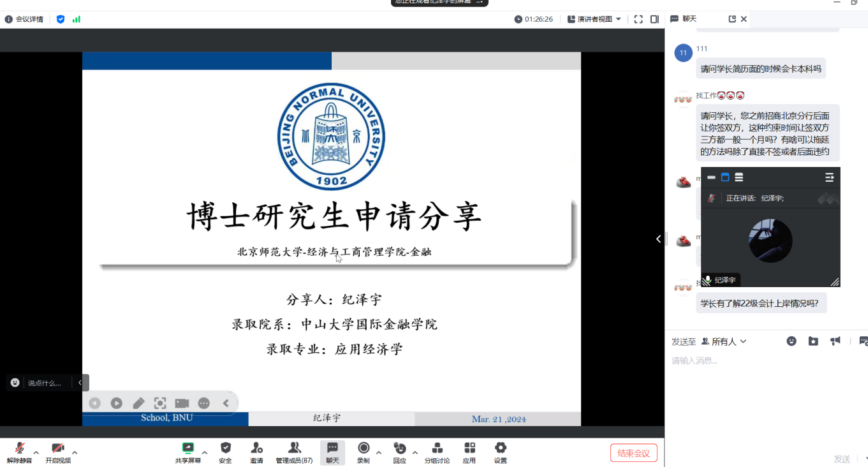The width and height of the screenshot is (868, 467).
Task: Click the 邀请 (Invite) icon
Action: (x=256, y=452)
